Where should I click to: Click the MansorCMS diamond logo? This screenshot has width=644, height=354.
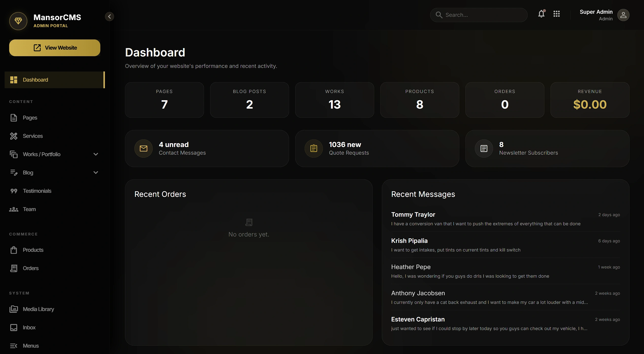pos(18,21)
